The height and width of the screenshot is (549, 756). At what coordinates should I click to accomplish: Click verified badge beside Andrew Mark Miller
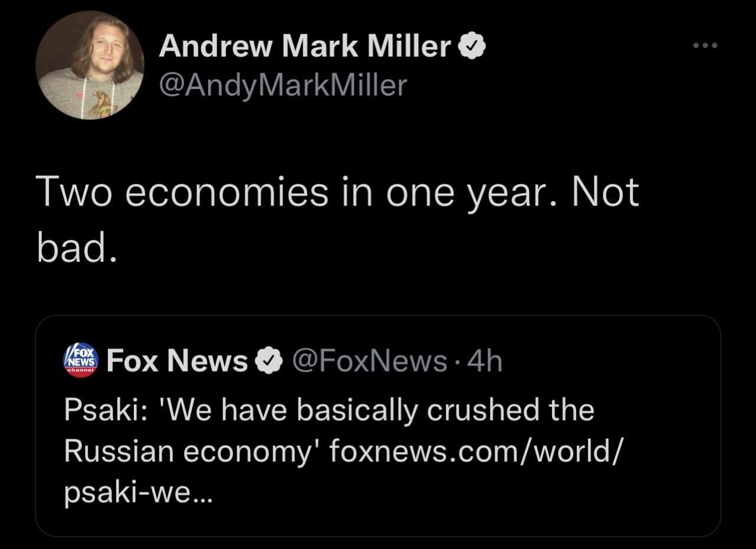(x=472, y=47)
